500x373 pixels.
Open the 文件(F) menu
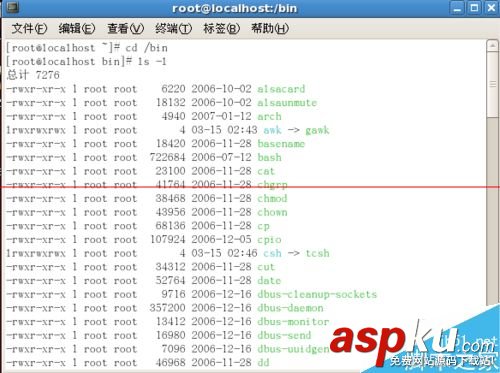point(29,29)
